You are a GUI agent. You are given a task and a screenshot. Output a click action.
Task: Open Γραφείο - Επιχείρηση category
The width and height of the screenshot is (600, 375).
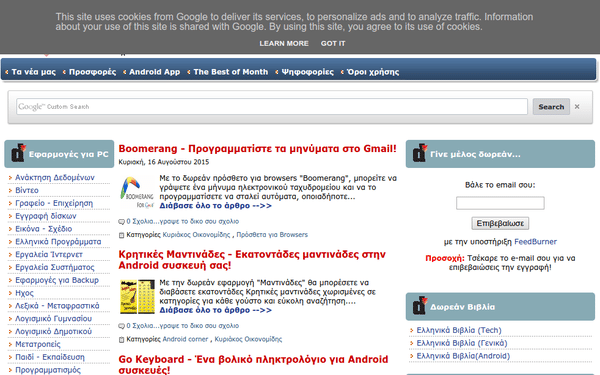(54, 203)
